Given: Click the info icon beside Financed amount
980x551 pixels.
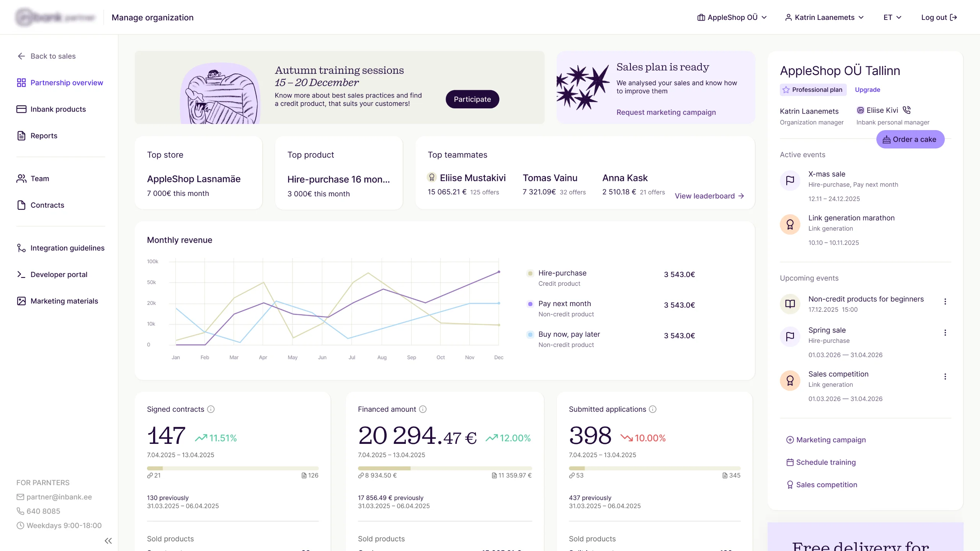Looking at the screenshot, I should point(423,409).
